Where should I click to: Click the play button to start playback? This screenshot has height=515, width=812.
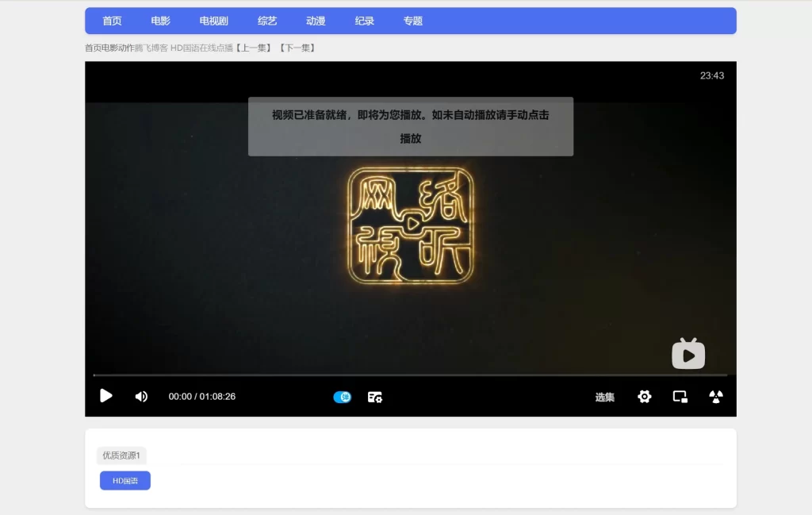point(105,396)
